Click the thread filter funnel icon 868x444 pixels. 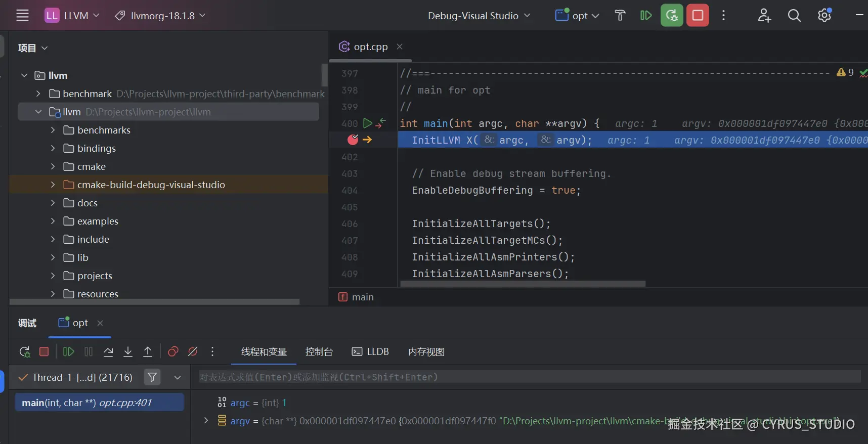[x=152, y=377]
